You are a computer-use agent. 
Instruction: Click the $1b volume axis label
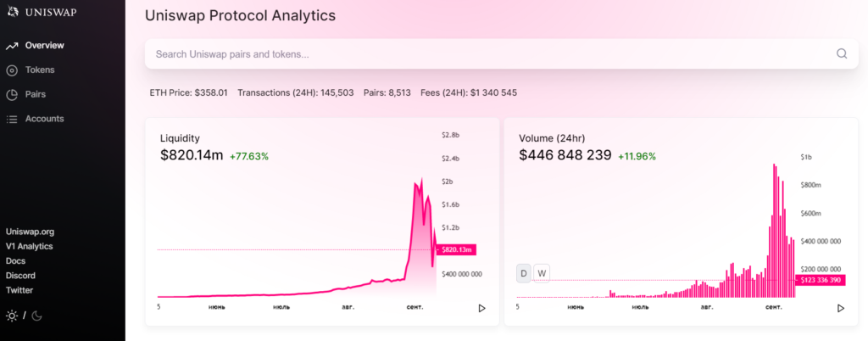[x=806, y=157]
